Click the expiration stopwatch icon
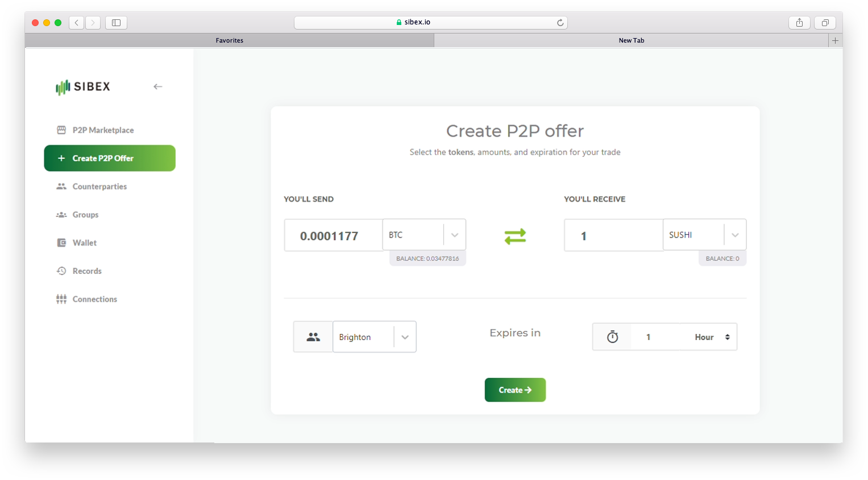Image resolution: width=868 pixels, height=480 pixels. tap(612, 337)
